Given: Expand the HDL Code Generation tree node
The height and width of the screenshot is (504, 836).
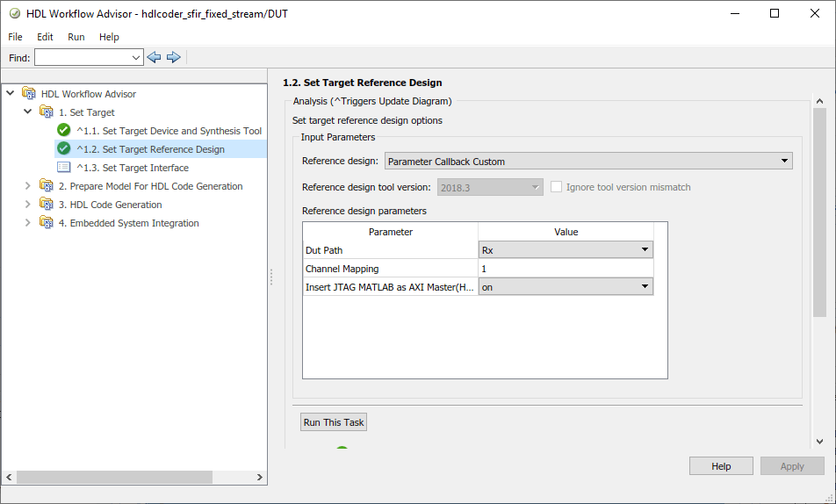Looking at the screenshot, I should (x=28, y=205).
